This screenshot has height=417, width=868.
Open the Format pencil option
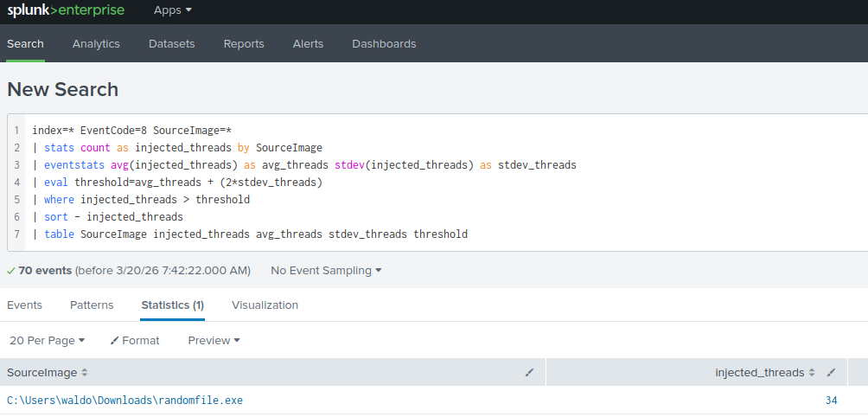pos(135,341)
